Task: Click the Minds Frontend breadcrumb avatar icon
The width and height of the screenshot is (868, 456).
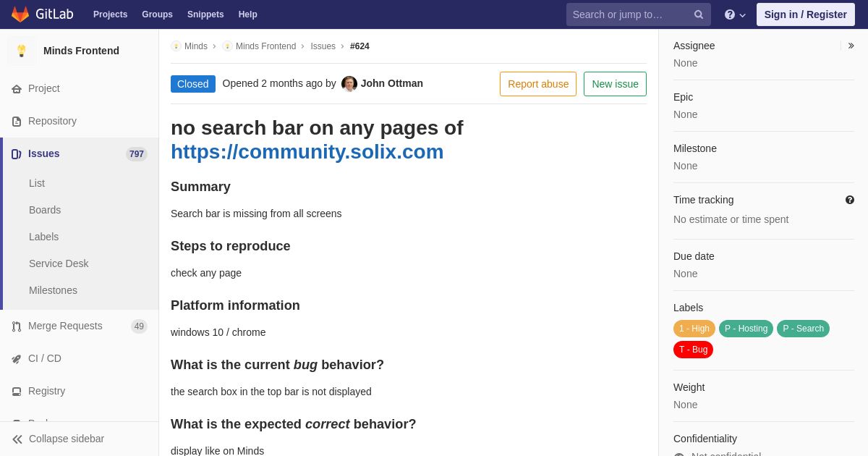Action: 227,46
